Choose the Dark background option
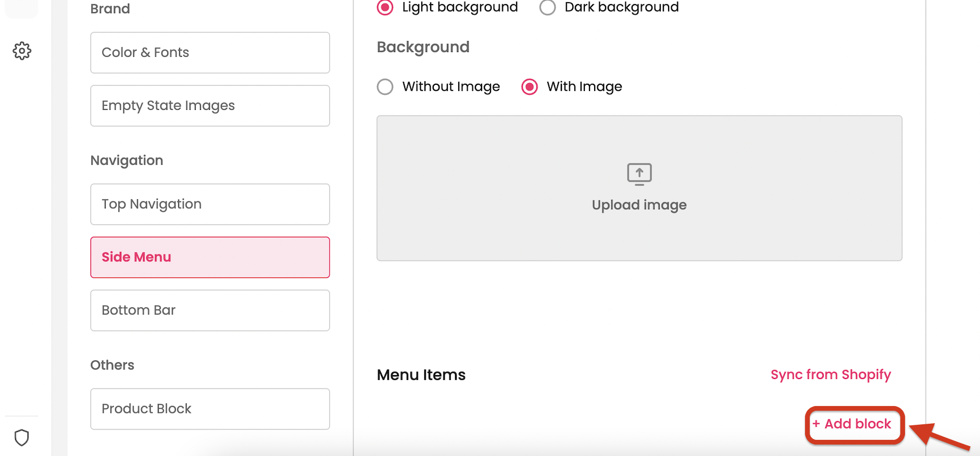The image size is (980, 456). [547, 7]
